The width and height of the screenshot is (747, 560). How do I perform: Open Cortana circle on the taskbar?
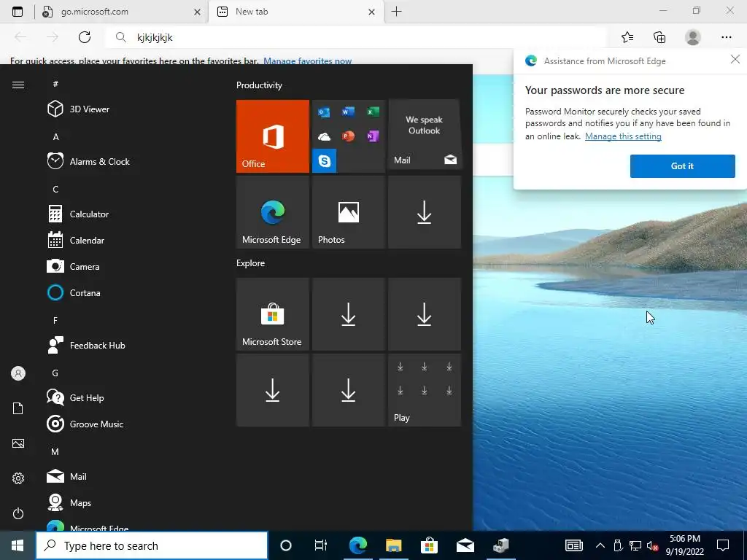click(286, 545)
